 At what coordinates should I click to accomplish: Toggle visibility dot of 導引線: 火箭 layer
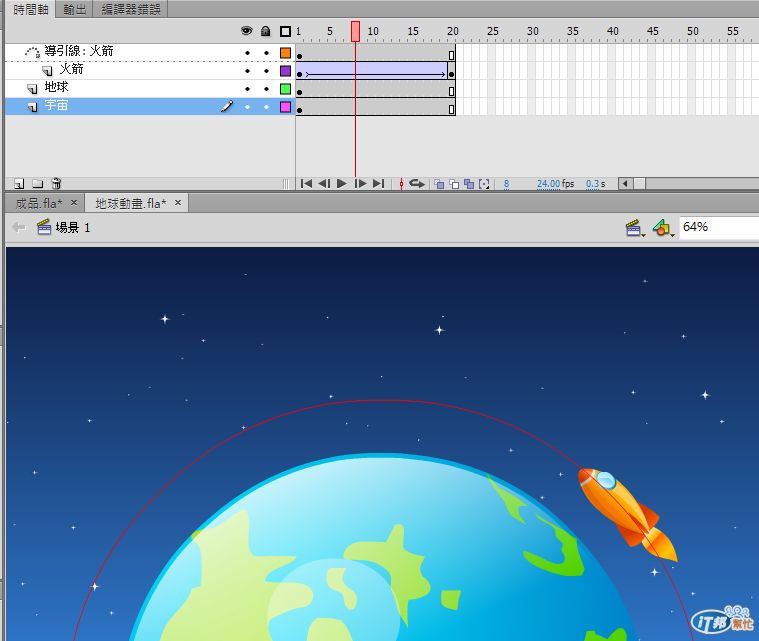coord(247,53)
